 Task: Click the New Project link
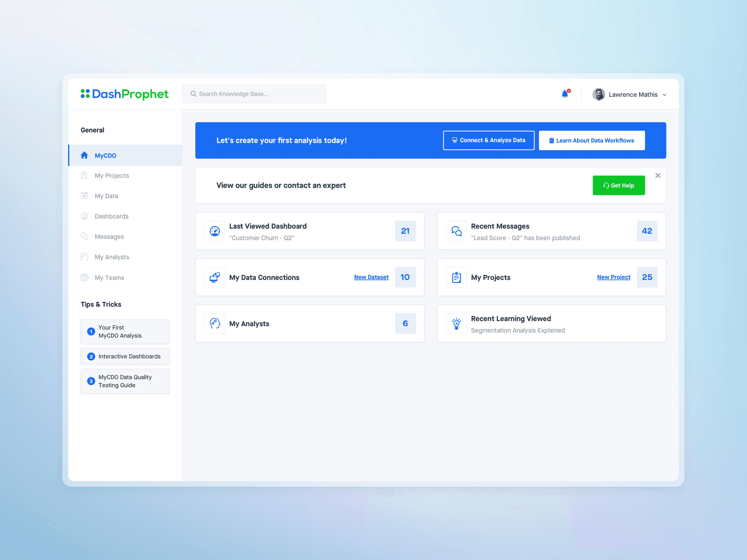click(614, 277)
